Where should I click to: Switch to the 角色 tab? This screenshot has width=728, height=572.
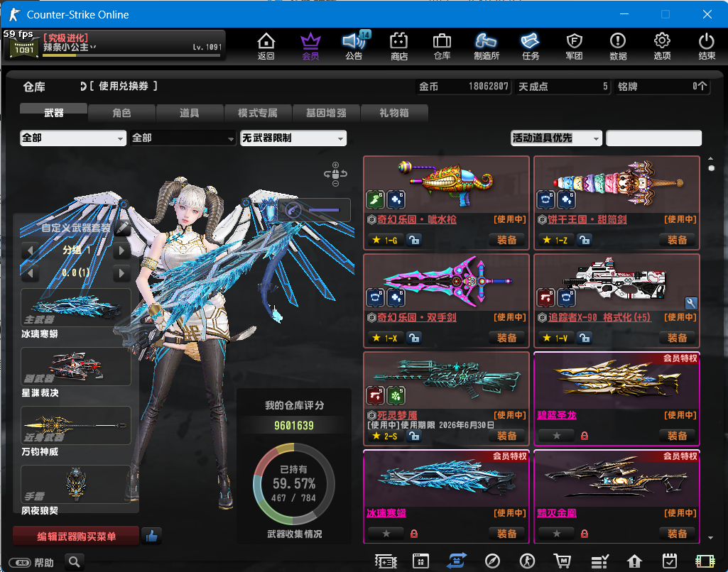121,113
